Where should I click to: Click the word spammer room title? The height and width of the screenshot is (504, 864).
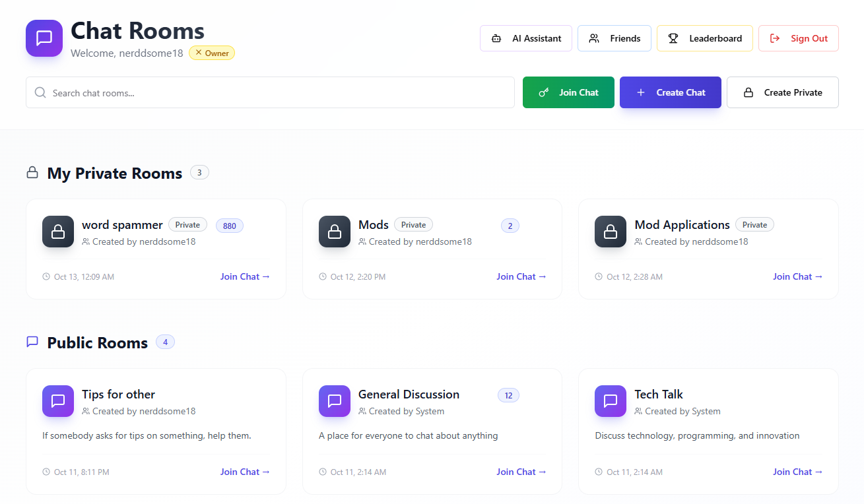(x=122, y=225)
